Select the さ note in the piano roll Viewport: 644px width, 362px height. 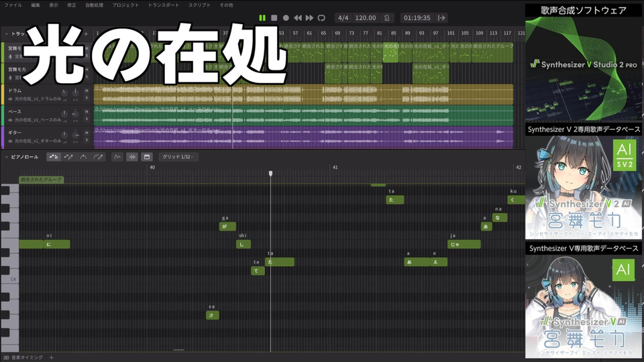(x=213, y=315)
